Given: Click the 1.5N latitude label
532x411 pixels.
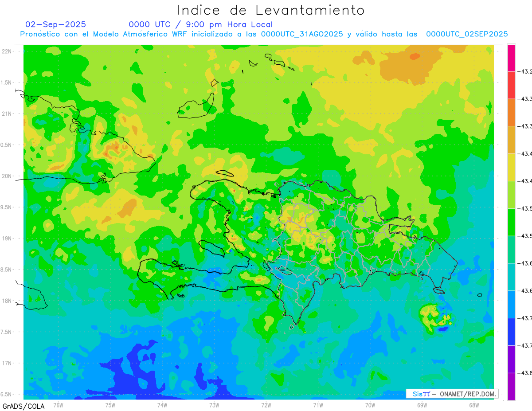Looking at the screenshot, I should click(x=7, y=82).
